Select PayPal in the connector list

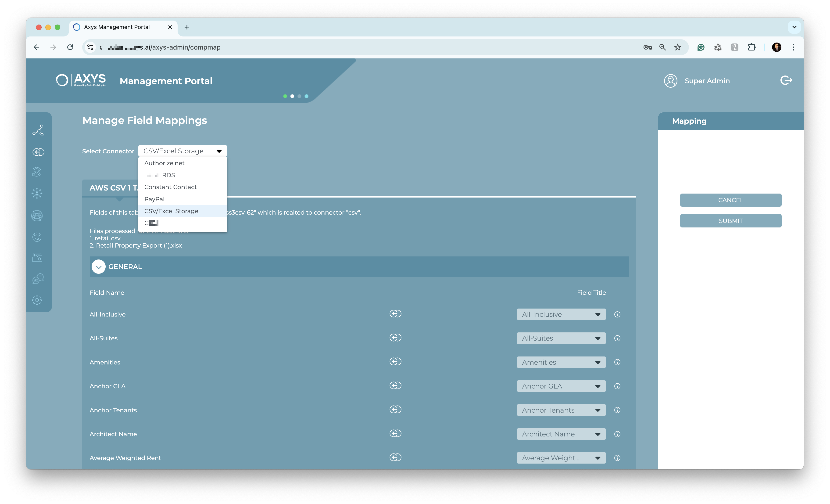154,199
